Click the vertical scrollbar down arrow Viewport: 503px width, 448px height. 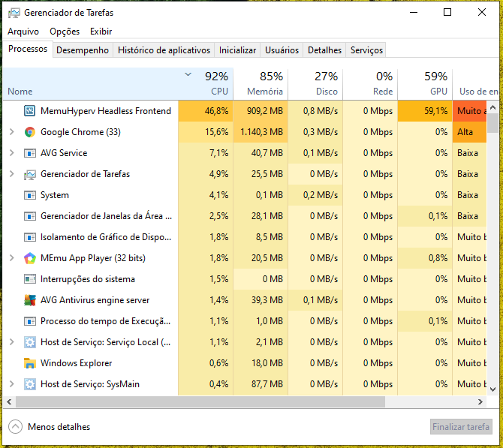[x=493, y=389]
